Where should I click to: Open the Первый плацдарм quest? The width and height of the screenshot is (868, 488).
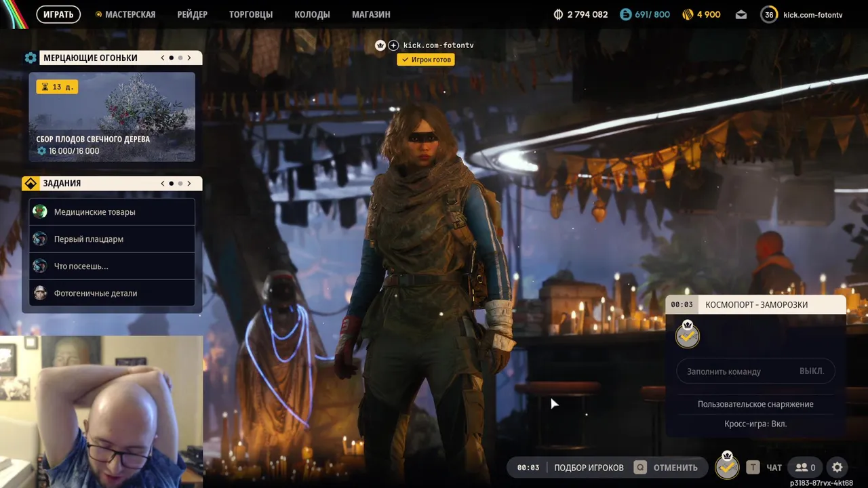coord(112,239)
